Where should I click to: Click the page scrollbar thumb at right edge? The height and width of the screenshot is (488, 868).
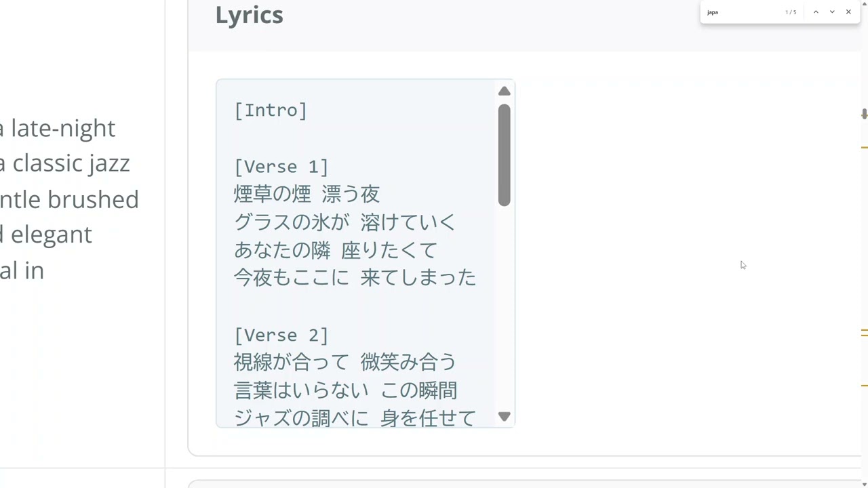[864, 114]
